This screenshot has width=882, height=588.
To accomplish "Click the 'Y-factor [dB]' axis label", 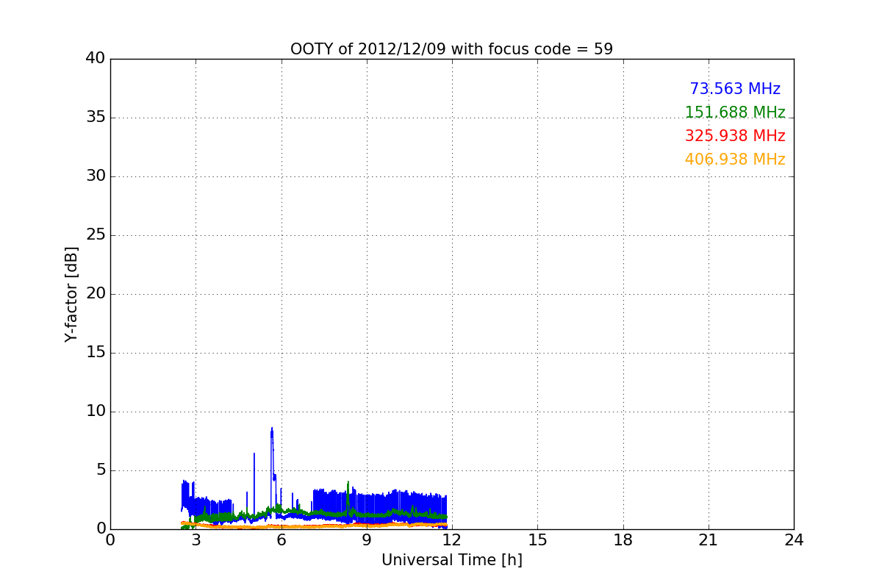I will [71, 294].
